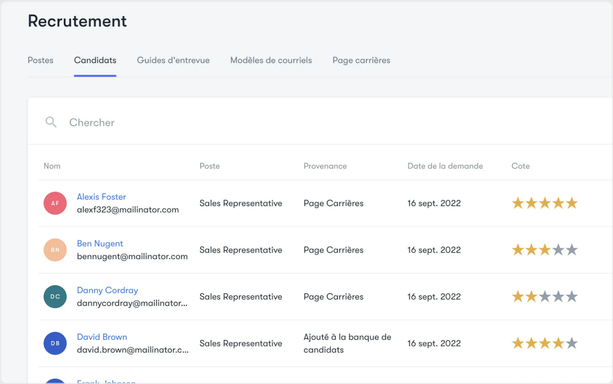Click the 16 sept. 2022 date for Alexis Foster
This screenshot has height=384, width=613.
[x=434, y=203]
